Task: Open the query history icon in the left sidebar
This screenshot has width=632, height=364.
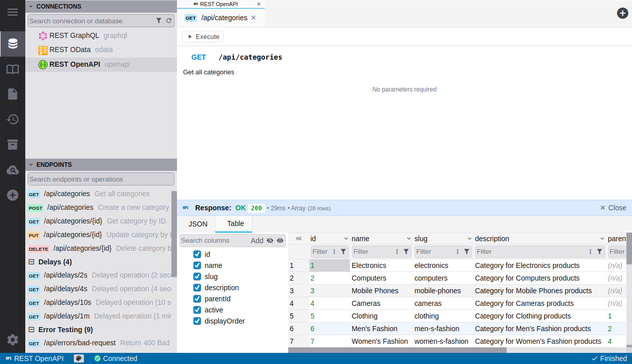Action: [x=12, y=119]
